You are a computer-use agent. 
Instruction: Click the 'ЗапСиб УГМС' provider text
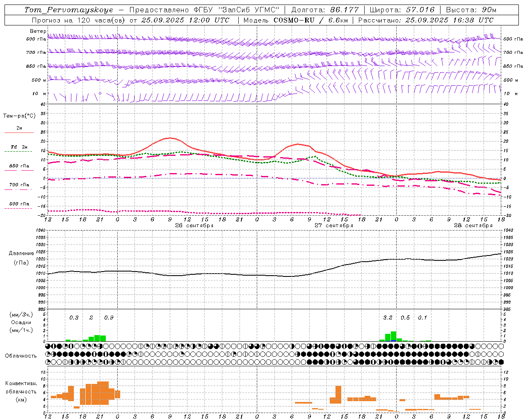pos(249,10)
